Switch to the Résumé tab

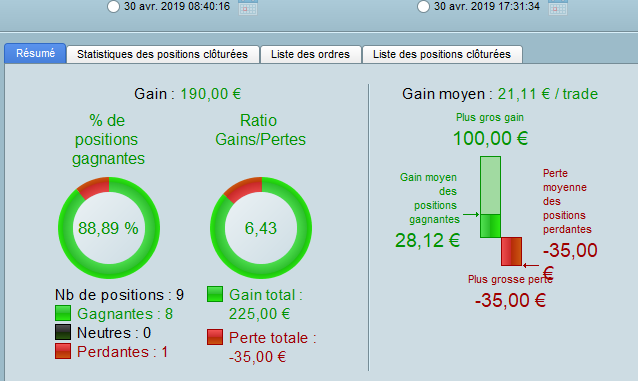35,53
